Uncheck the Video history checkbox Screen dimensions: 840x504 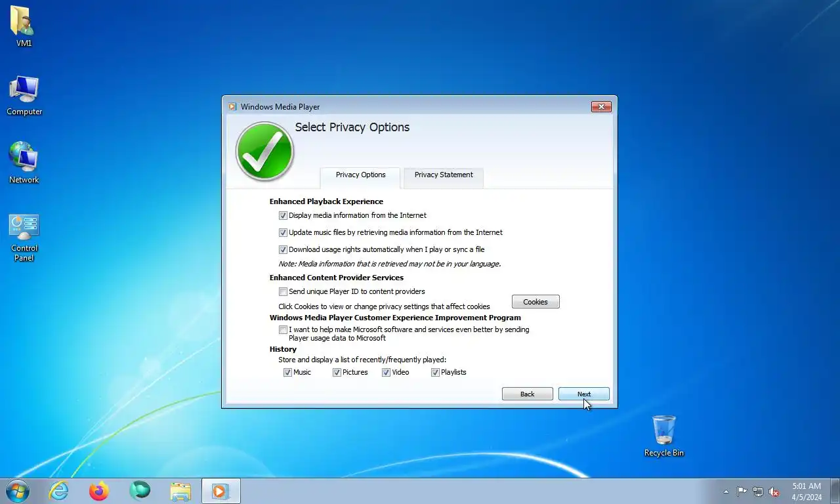[x=386, y=372]
